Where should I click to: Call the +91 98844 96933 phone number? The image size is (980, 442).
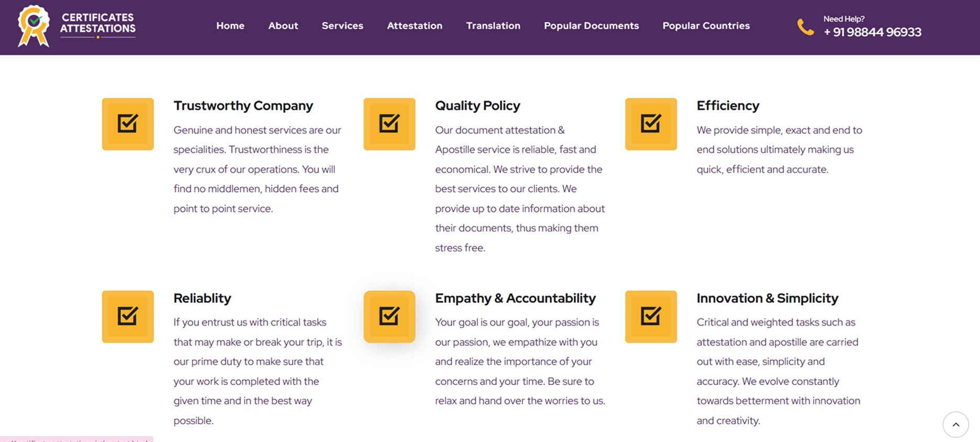[872, 32]
